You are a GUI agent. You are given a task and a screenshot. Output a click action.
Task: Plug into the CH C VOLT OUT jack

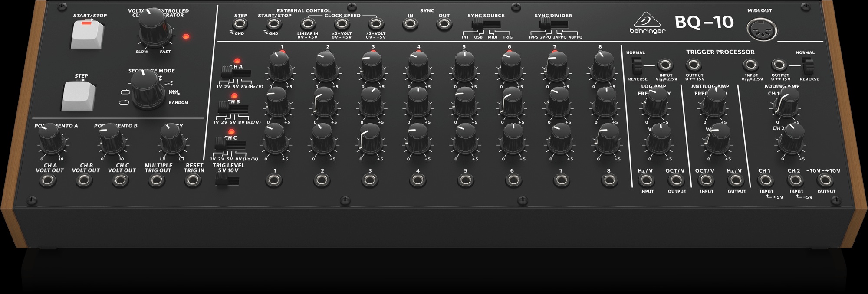(120, 181)
